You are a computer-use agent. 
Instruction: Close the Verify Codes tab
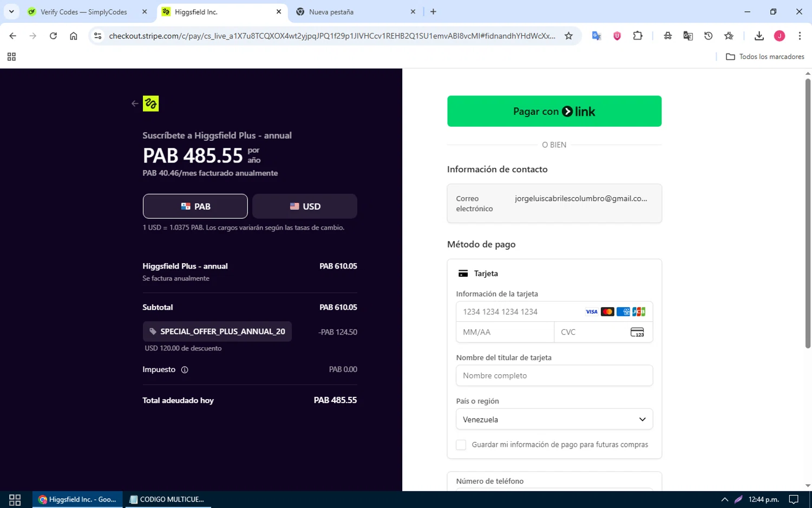coord(145,12)
